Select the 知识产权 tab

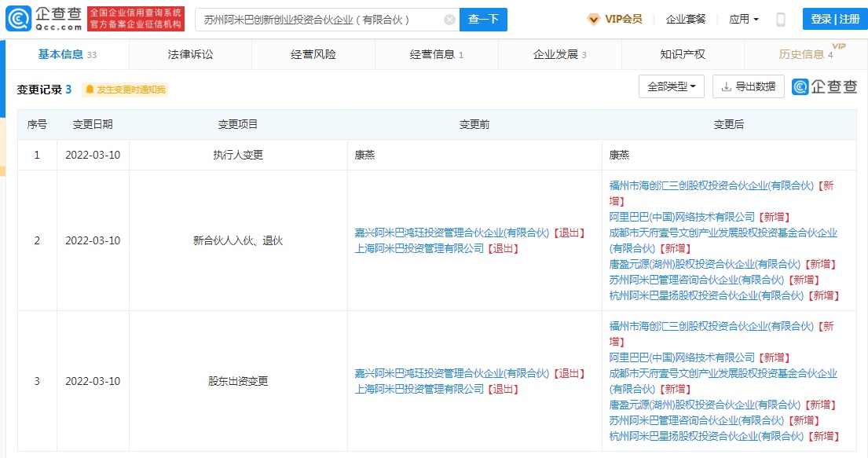(x=683, y=54)
